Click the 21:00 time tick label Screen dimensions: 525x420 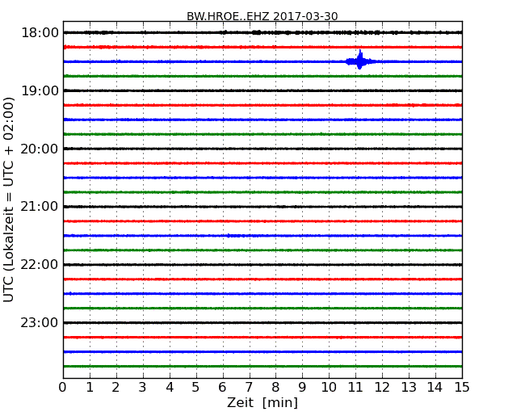(x=40, y=207)
